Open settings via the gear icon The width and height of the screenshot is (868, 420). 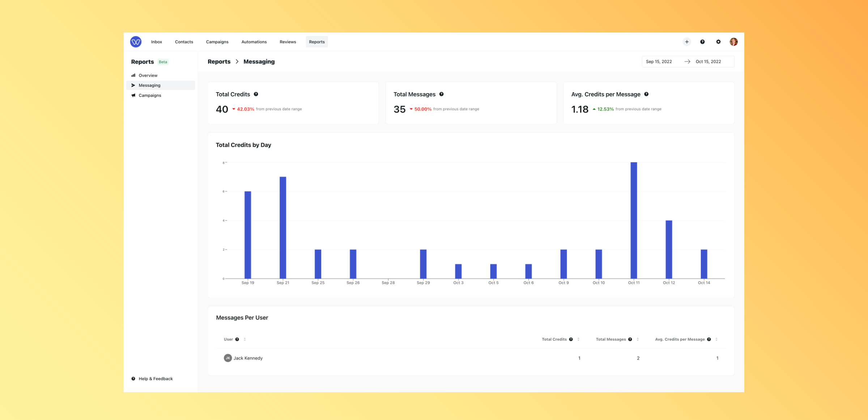point(718,42)
